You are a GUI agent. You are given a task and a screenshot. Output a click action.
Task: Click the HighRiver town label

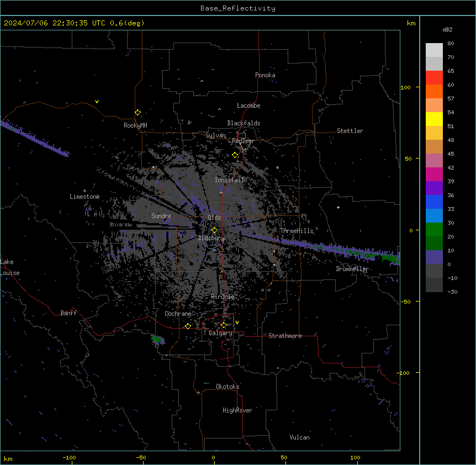pyautogui.click(x=237, y=410)
